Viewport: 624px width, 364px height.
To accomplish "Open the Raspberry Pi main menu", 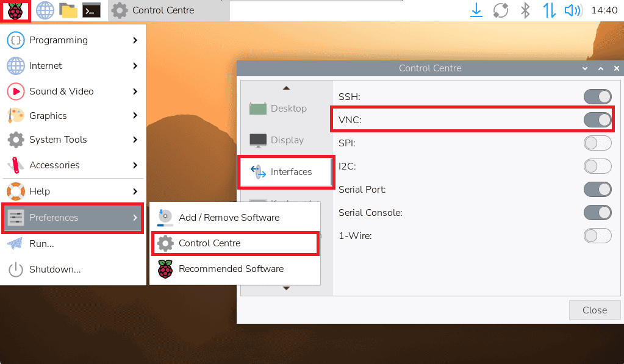I will tap(15, 10).
